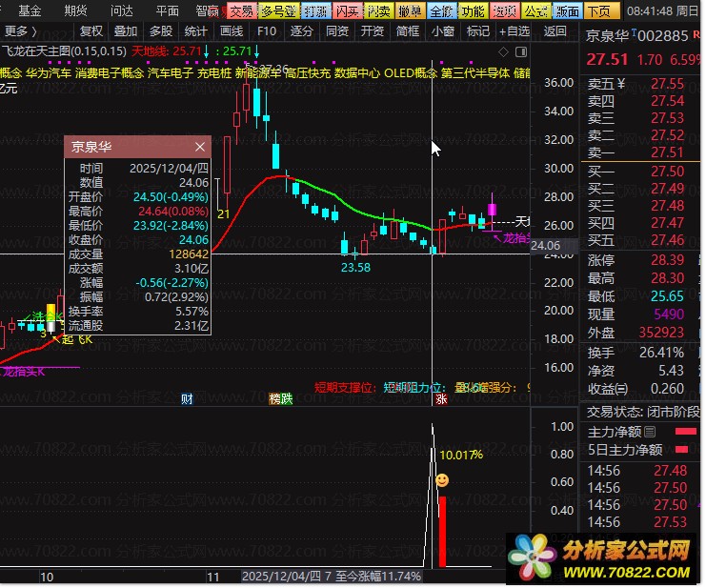Click the cyan down arrow after 天地线
This screenshot has height=588, width=706.
[x=206, y=51]
